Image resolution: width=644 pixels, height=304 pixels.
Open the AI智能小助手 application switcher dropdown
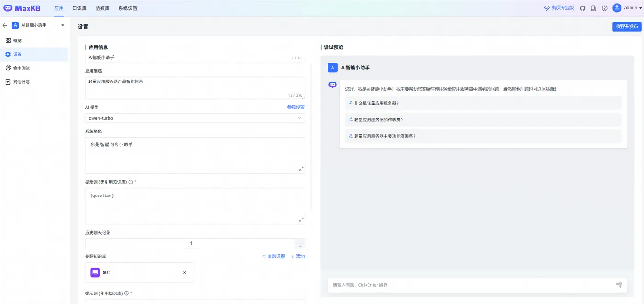click(x=63, y=25)
